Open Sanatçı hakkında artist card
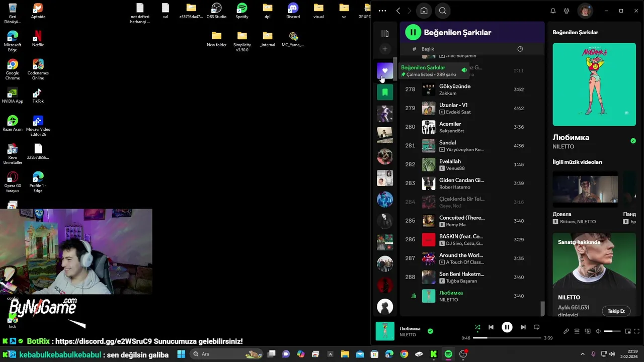 (x=594, y=275)
